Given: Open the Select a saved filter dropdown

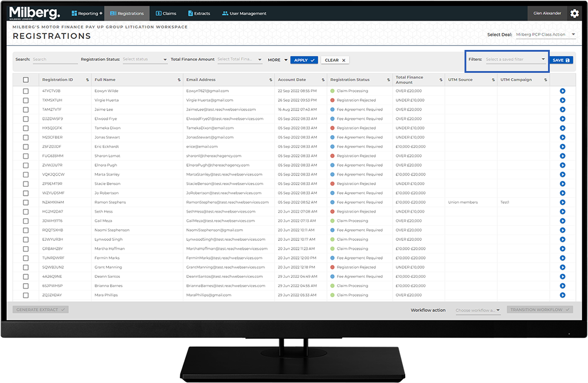Looking at the screenshot, I should pos(516,59).
